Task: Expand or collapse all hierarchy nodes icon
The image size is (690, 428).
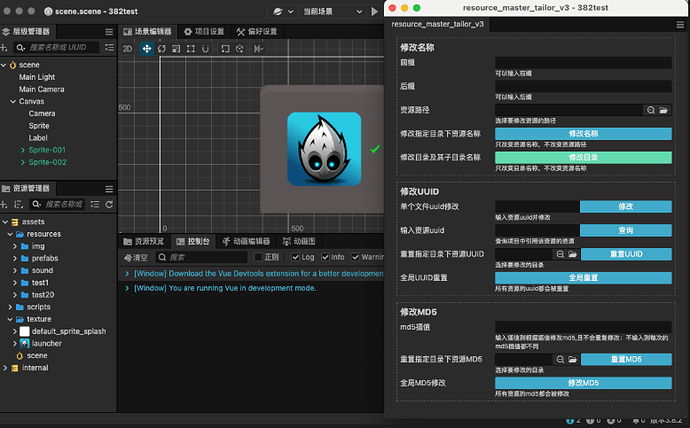Action: click(x=109, y=48)
